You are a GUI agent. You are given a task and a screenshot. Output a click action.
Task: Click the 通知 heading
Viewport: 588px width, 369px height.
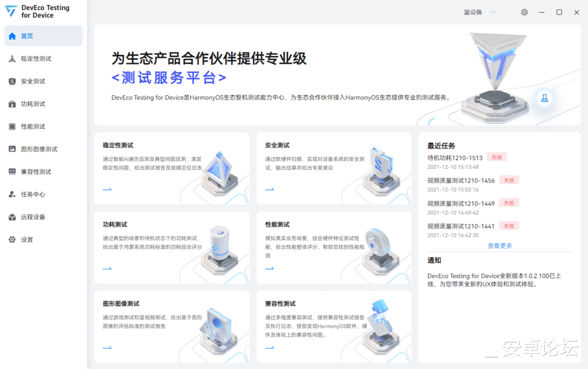click(x=434, y=260)
